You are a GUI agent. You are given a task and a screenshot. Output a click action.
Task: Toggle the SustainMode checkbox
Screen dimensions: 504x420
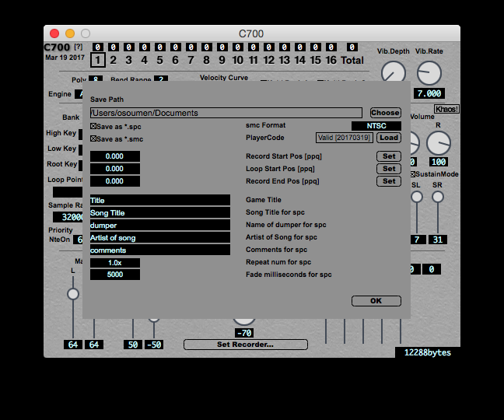pos(414,174)
